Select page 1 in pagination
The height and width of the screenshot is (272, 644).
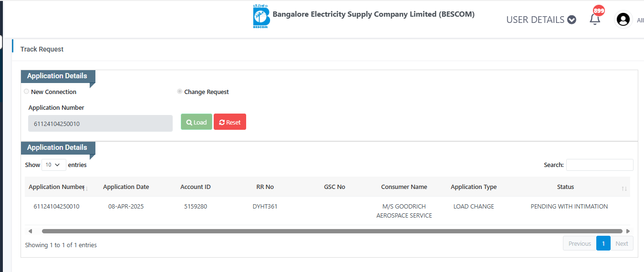(x=603, y=243)
